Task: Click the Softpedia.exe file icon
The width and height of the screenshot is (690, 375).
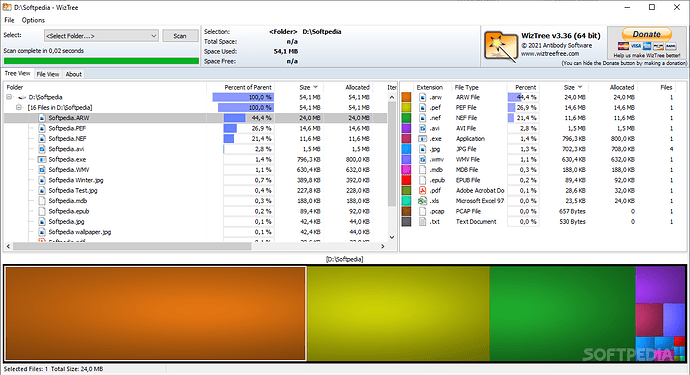Action: point(42,159)
